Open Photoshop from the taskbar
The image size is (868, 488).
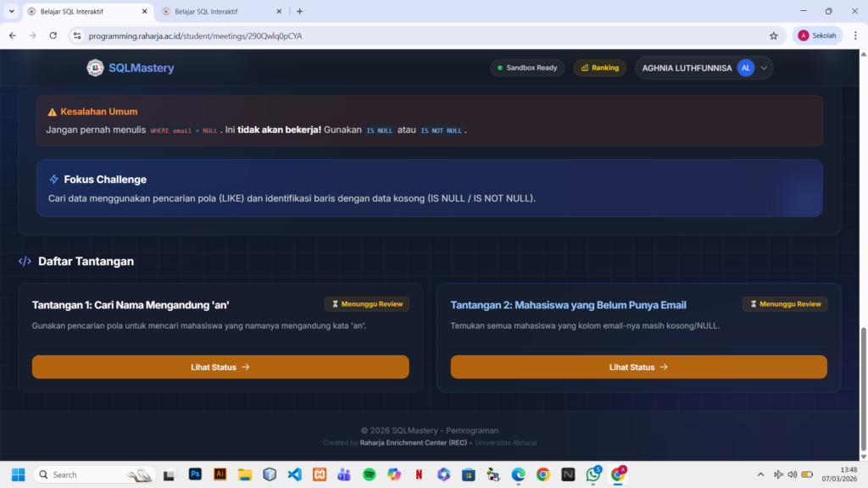point(195,474)
